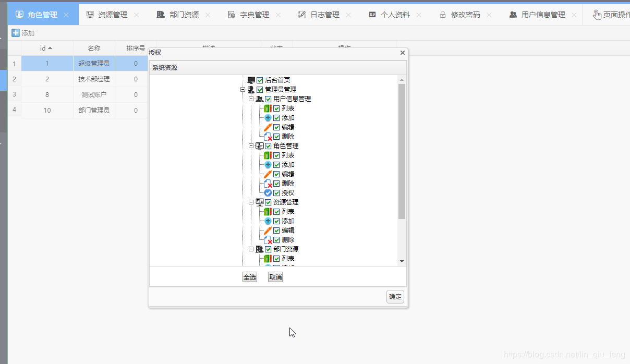Switch to the 部门资源 tab
Screen dimensions: 630x364
click(184, 15)
